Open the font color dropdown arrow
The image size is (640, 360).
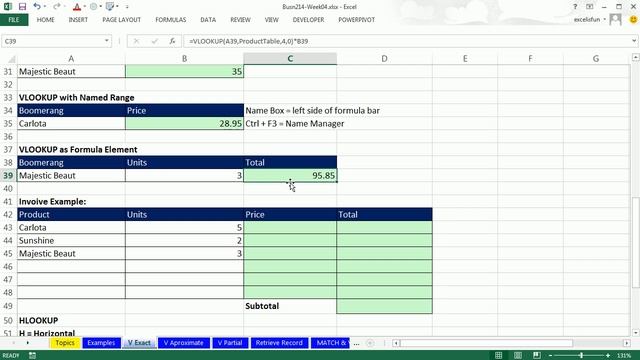84,7
